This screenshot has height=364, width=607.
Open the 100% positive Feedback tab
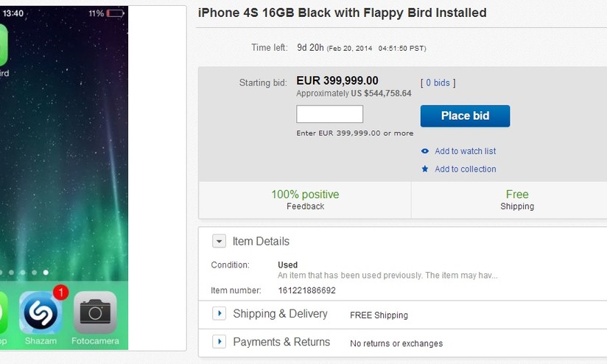(x=305, y=200)
